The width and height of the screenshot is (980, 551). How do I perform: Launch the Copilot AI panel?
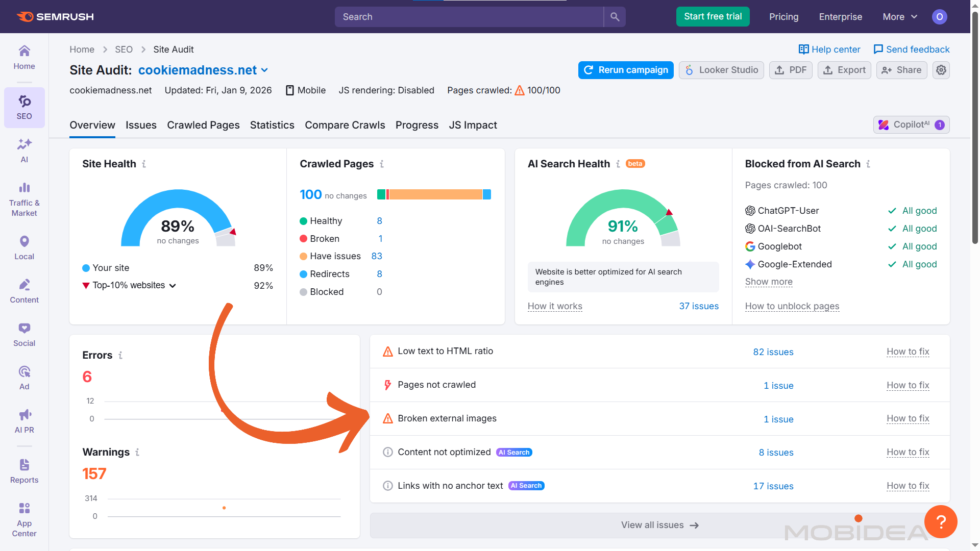[911, 124]
